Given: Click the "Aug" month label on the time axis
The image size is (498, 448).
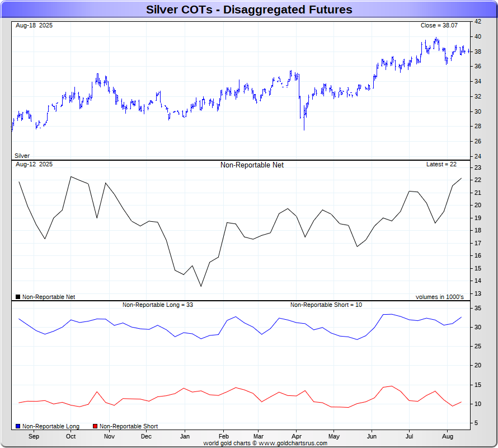Looking at the screenshot, I should [x=448, y=436].
